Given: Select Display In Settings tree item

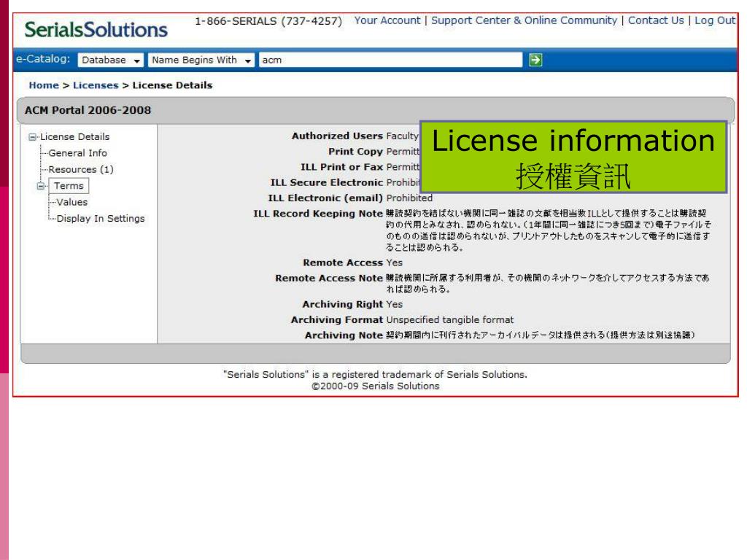Looking at the screenshot, I should click(x=101, y=219).
